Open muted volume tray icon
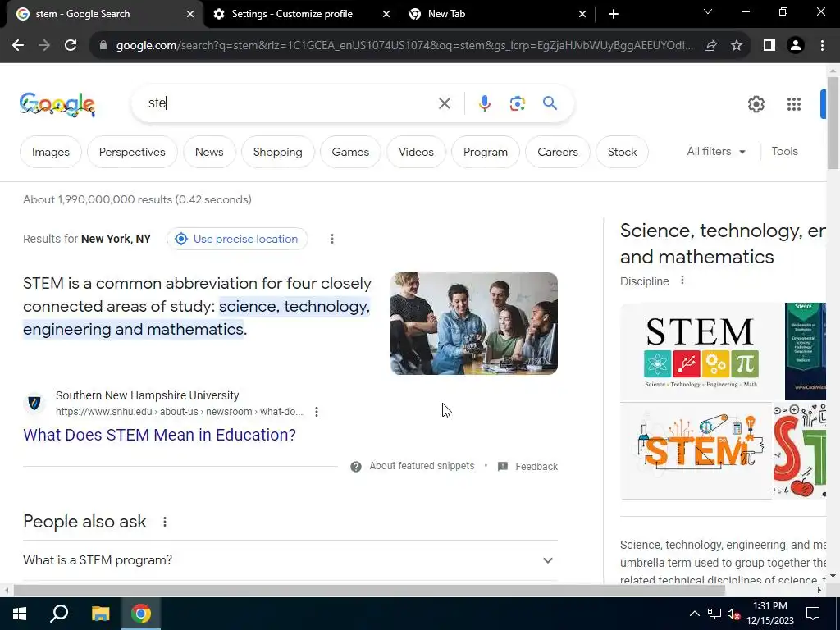840x630 pixels. point(734,614)
